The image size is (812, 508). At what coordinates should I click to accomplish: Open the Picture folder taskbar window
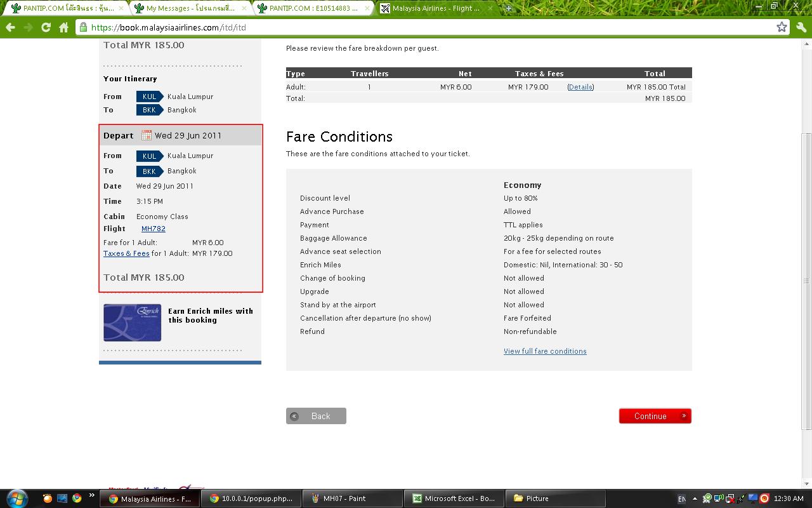coord(556,498)
